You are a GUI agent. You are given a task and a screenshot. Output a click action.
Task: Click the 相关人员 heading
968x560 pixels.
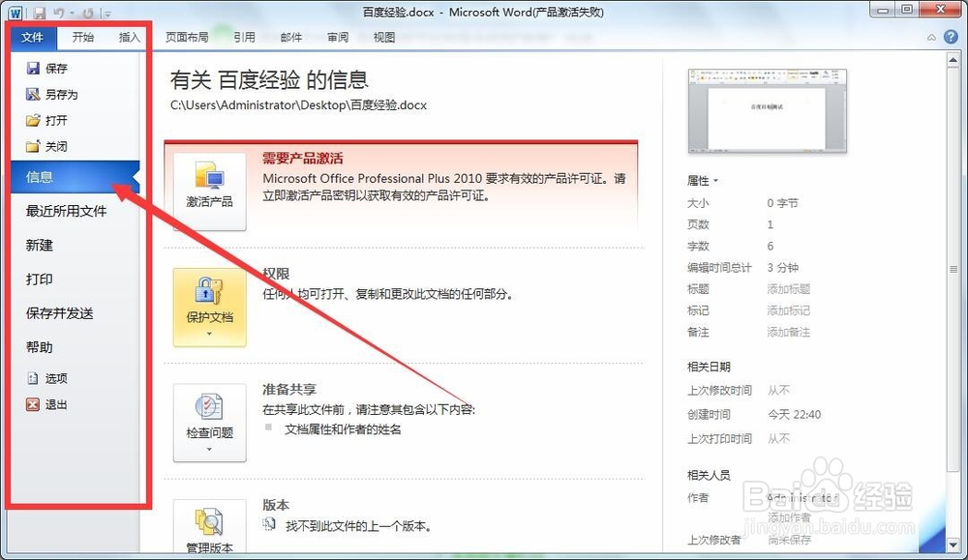pos(709,475)
